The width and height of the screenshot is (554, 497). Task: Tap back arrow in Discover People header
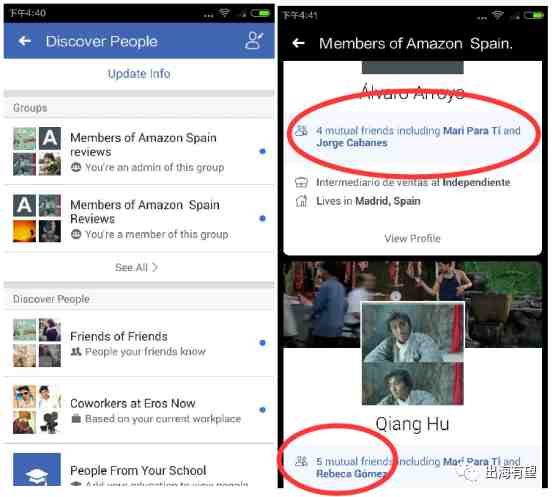[24, 41]
